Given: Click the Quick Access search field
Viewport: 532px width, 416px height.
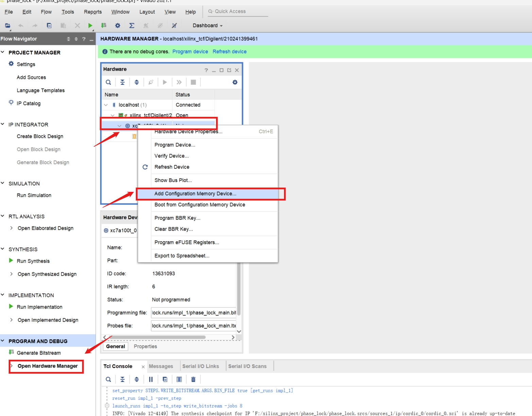Looking at the screenshot, I should pos(237,12).
